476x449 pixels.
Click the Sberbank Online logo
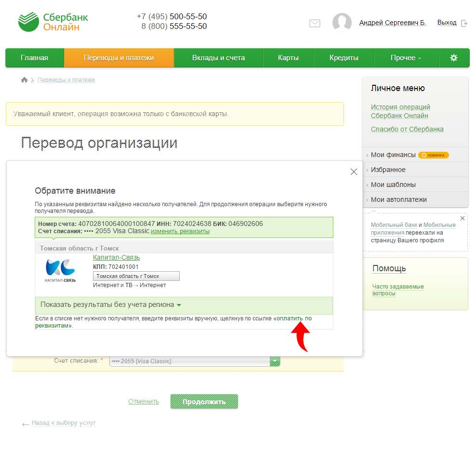coord(53,22)
